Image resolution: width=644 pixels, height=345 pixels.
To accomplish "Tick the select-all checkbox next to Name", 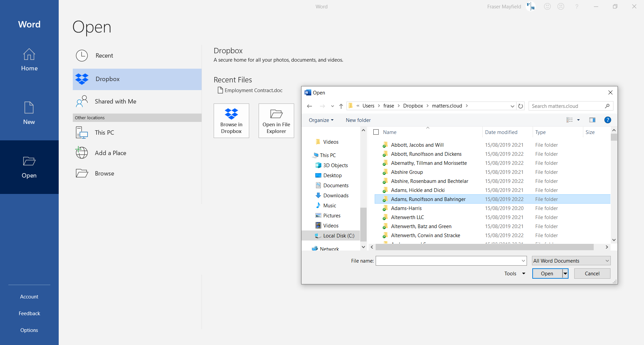I will point(376,132).
